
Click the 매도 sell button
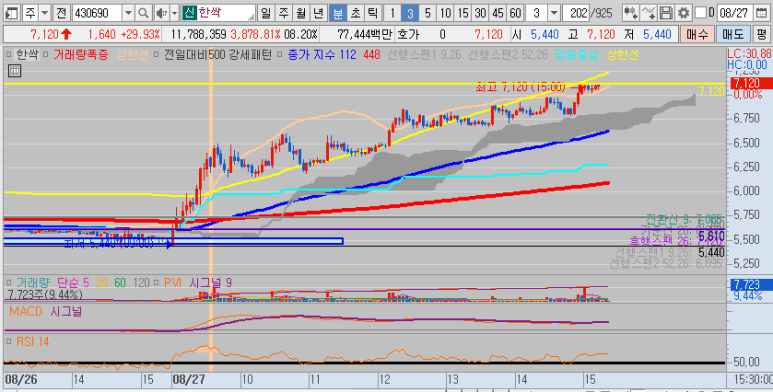click(733, 35)
